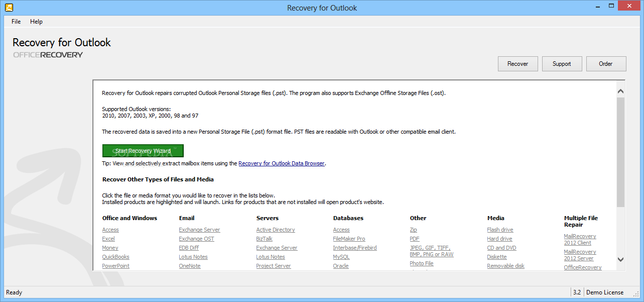Open the Diskette link
Image resolution: width=644 pixels, height=302 pixels.
[x=497, y=257]
